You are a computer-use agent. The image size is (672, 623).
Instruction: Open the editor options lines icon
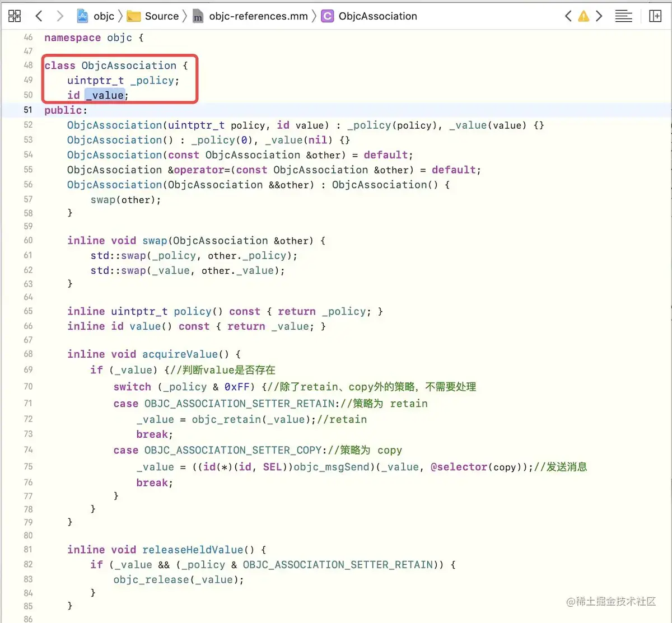click(x=623, y=16)
